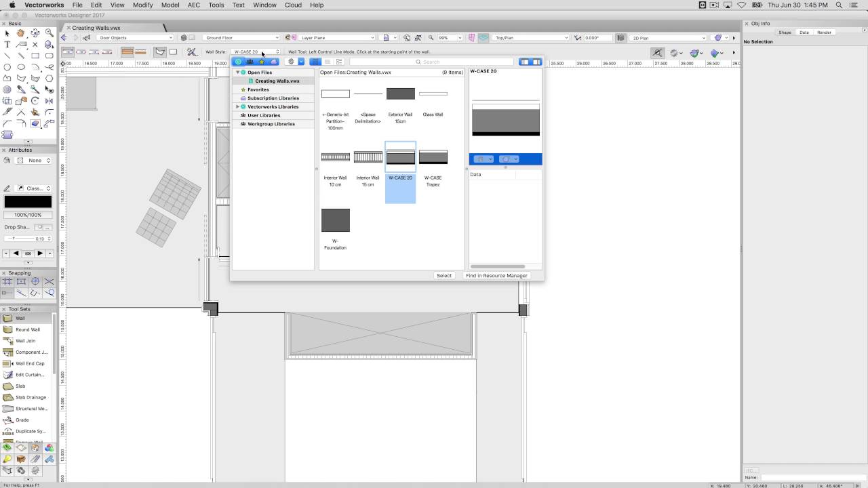Open the 2D Plan render mode dropdown
Screen dimensions: 868x488
tap(669, 38)
